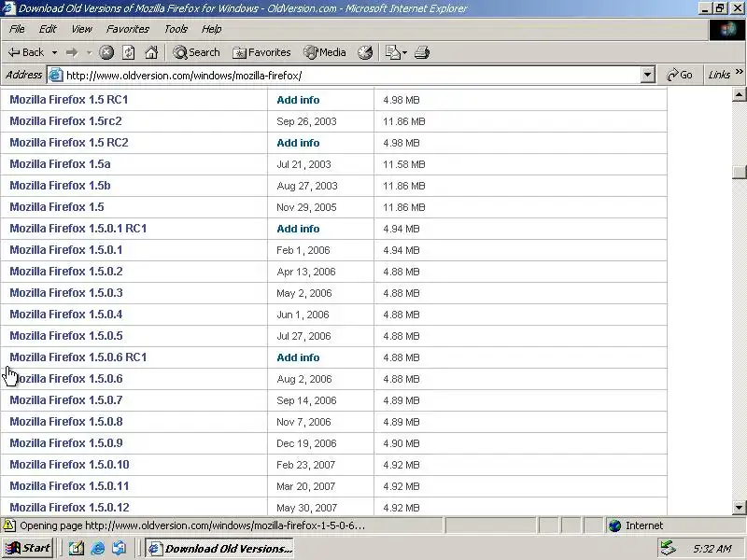This screenshot has width=747, height=560.
Task: Click the scrollbar down arrow
Action: 739,508
